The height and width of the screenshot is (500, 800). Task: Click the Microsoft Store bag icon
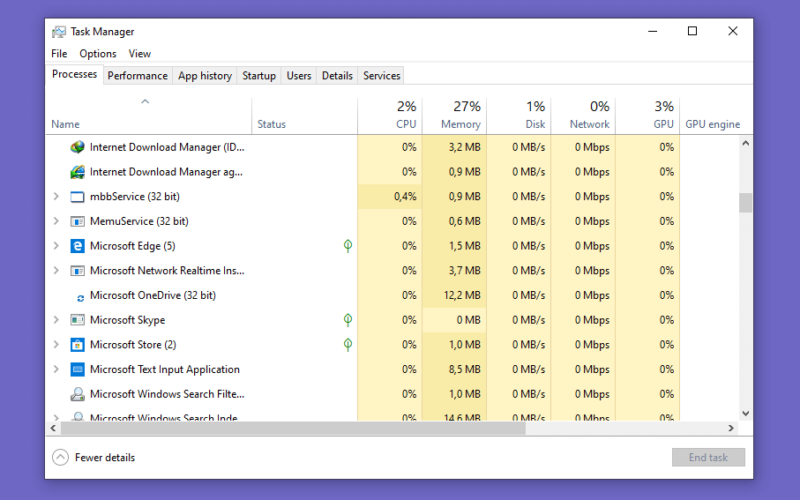77,345
